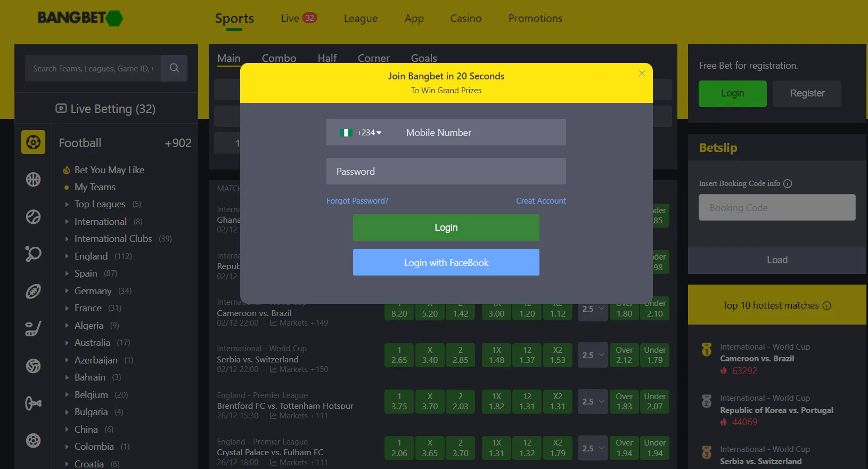Viewport: 868px width, 469px height.
Task: Open the League menu item
Action: (361, 18)
